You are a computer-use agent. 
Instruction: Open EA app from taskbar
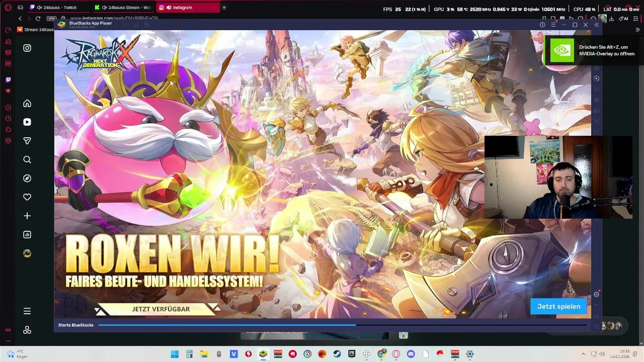[x=322, y=354]
